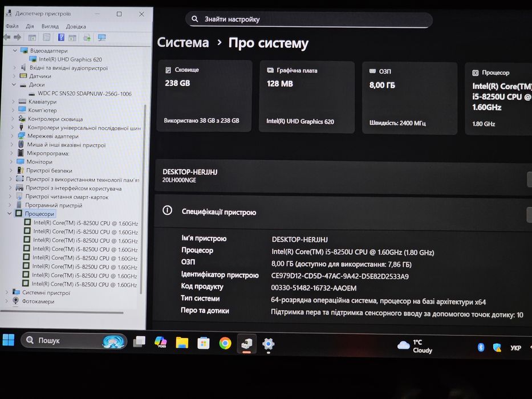The image size is (532, 399).
Task: Expand the Системні пристрої node
Action: point(7,292)
